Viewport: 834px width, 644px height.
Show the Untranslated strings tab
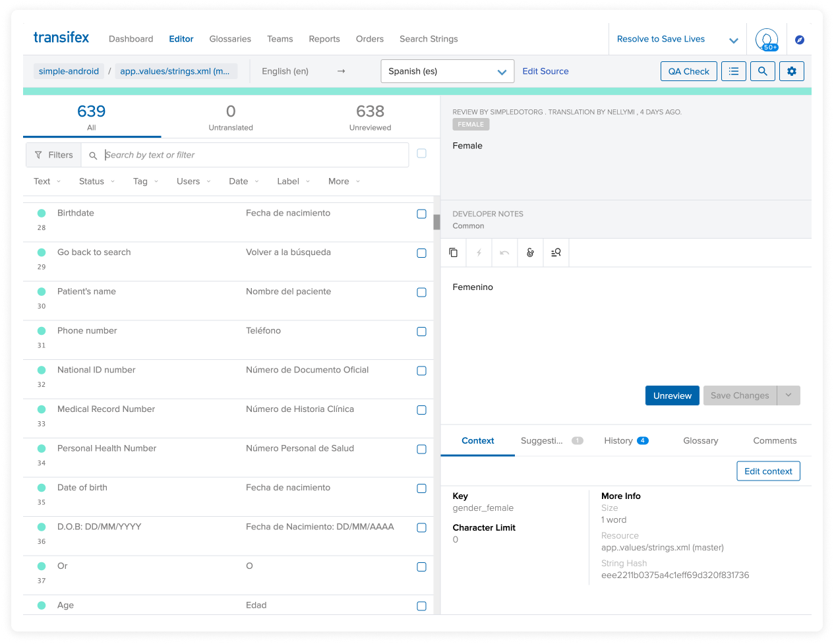point(231,117)
